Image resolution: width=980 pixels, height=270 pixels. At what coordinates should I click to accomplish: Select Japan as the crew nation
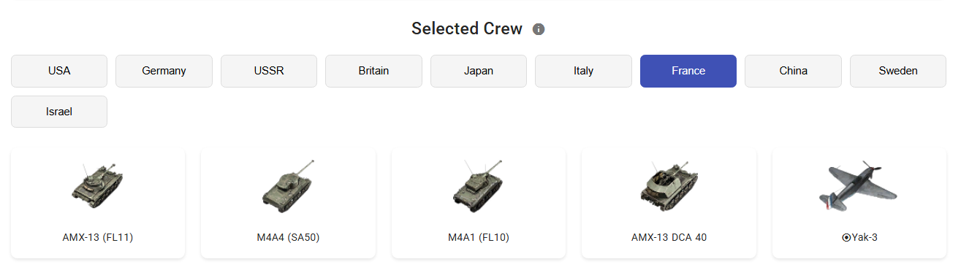click(479, 71)
